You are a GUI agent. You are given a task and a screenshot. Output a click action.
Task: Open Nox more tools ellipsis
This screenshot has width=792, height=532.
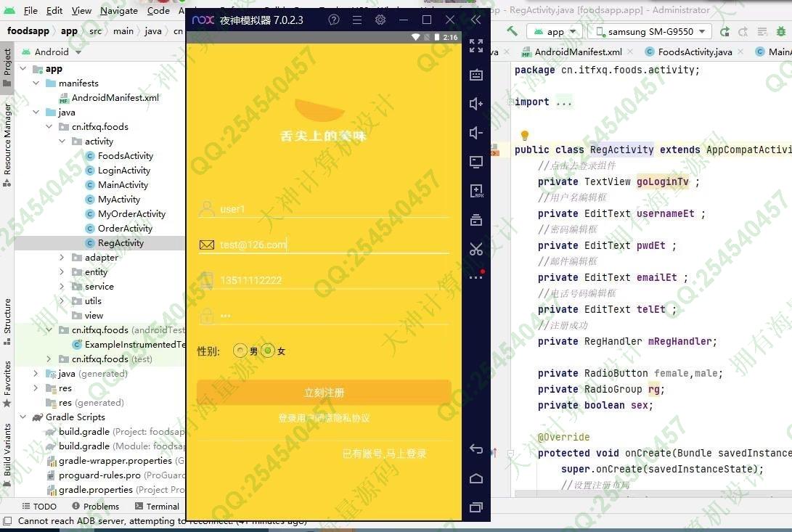click(475, 277)
